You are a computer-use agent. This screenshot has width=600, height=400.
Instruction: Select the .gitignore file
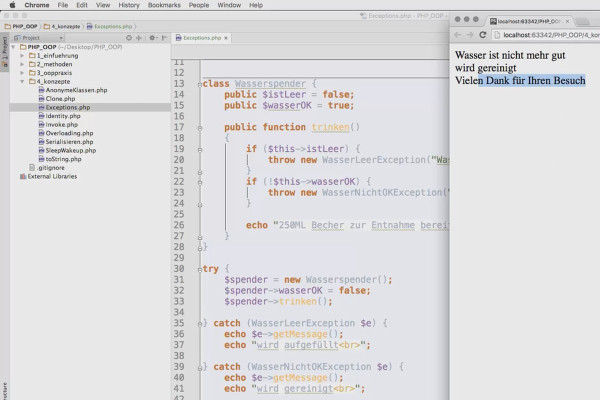pyautogui.click(x=47, y=168)
